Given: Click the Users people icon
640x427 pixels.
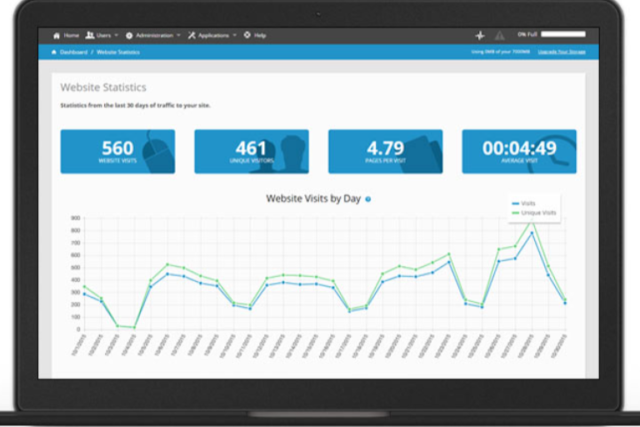Looking at the screenshot, I should point(90,35).
